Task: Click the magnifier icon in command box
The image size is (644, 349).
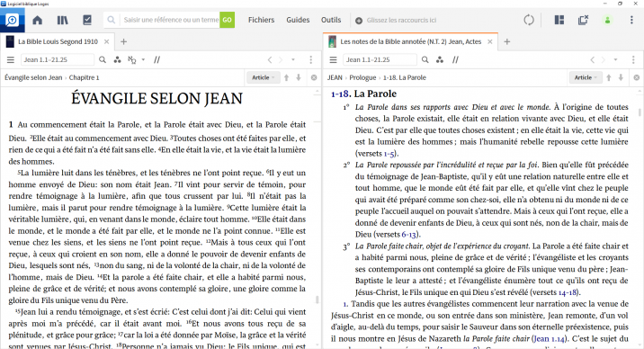Action: pos(111,20)
